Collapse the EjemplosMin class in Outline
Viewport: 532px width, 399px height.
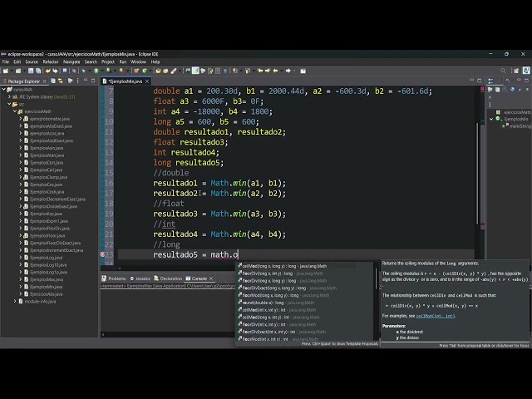pos(491,119)
